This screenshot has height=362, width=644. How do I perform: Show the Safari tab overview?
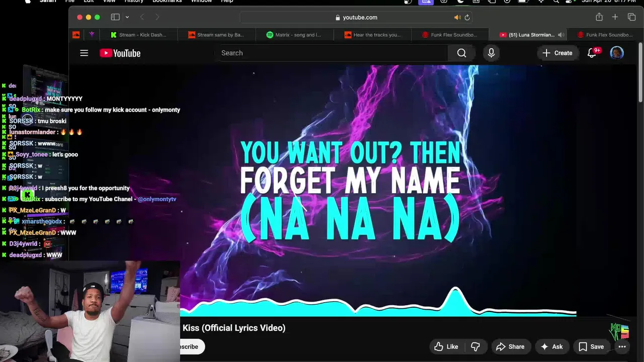click(x=632, y=17)
